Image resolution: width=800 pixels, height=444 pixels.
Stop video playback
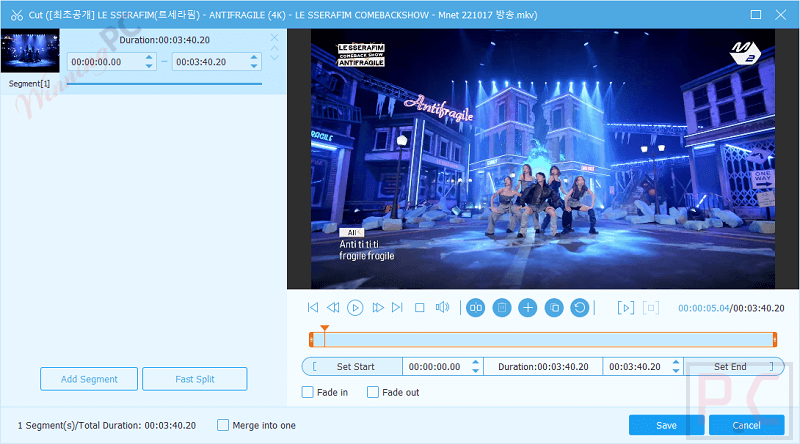point(419,307)
